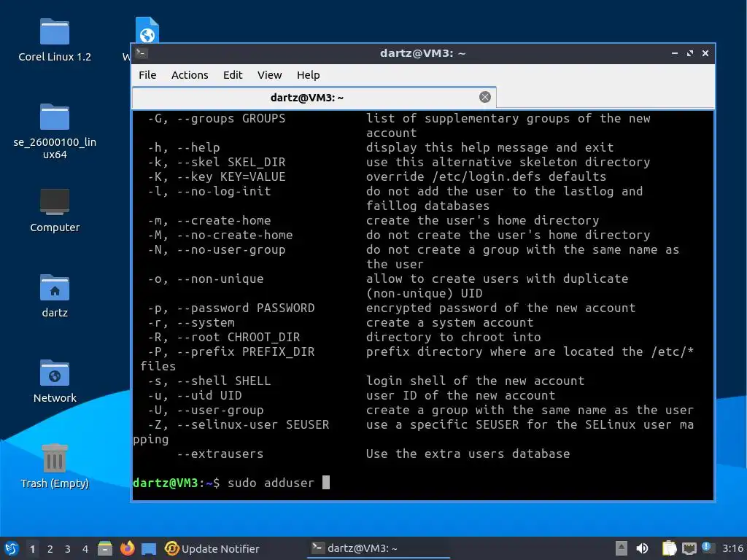Image resolution: width=747 pixels, height=560 pixels.
Task: Open the View menu in the terminal
Action: [x=269, y=75]
